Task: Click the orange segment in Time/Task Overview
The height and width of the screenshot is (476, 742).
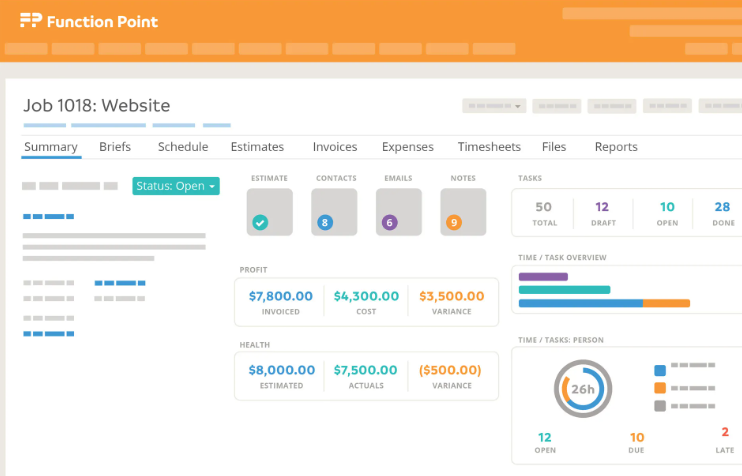Action: tap(666, 303)
